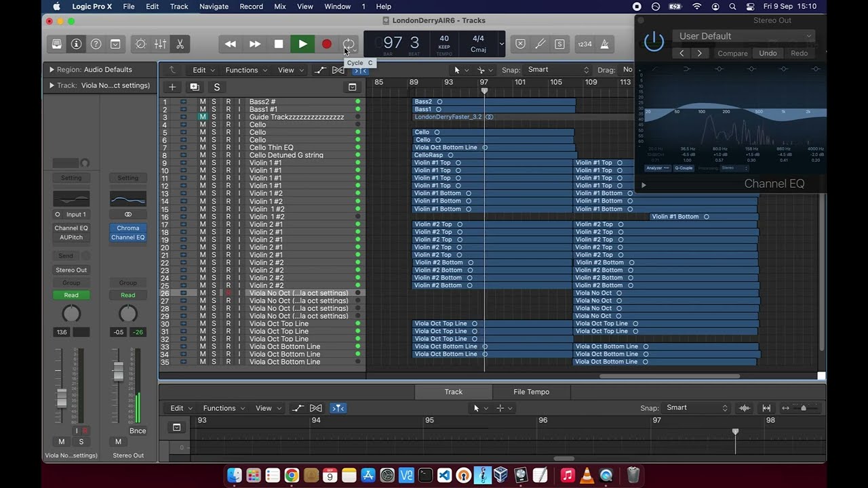
Task: Open the Snap Smart dropdown in Tracks area
Action: tap(558, 70)
